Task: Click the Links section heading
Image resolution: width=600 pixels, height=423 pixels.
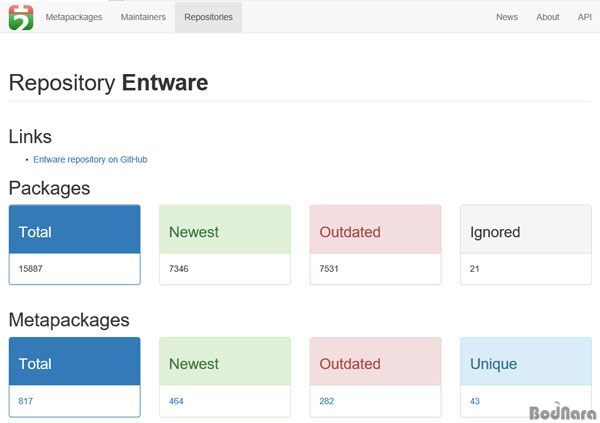Action: [30, 137]
